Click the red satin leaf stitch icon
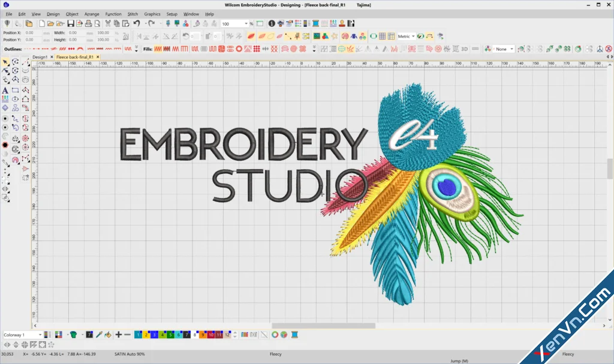 click(x=251, y=37)
